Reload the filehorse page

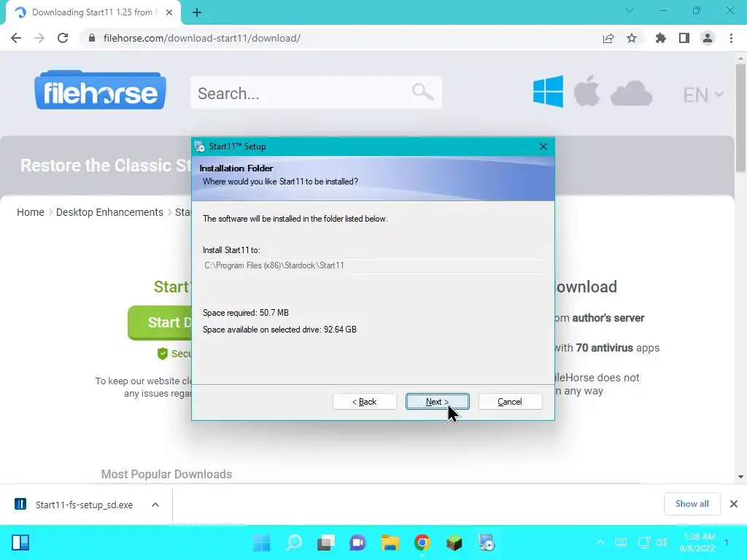(x=63, y=38)
